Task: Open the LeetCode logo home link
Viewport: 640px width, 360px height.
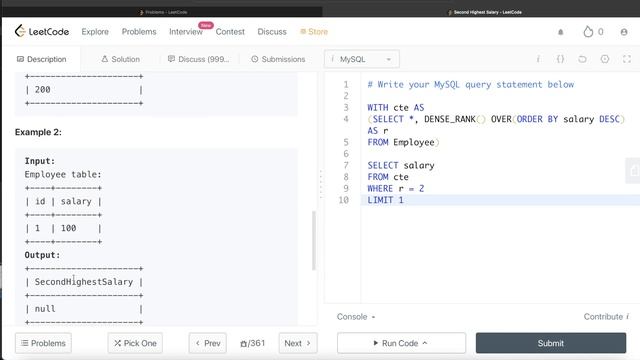Action: 42,31
